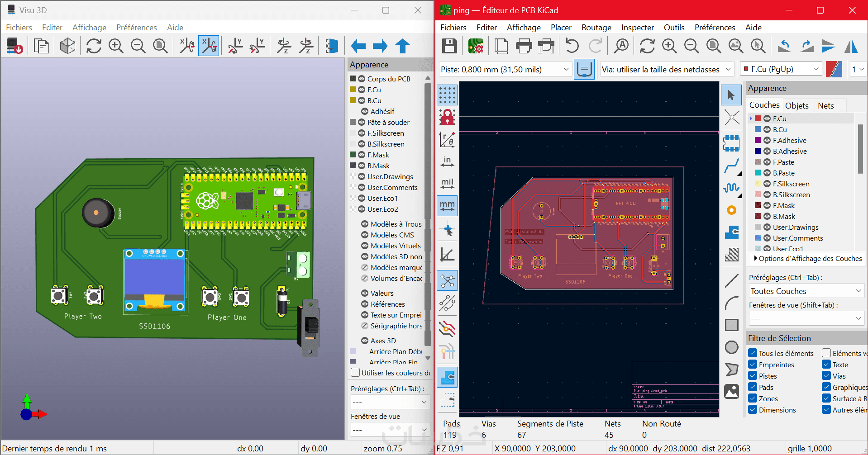Select the add image tool

[731, 392]
